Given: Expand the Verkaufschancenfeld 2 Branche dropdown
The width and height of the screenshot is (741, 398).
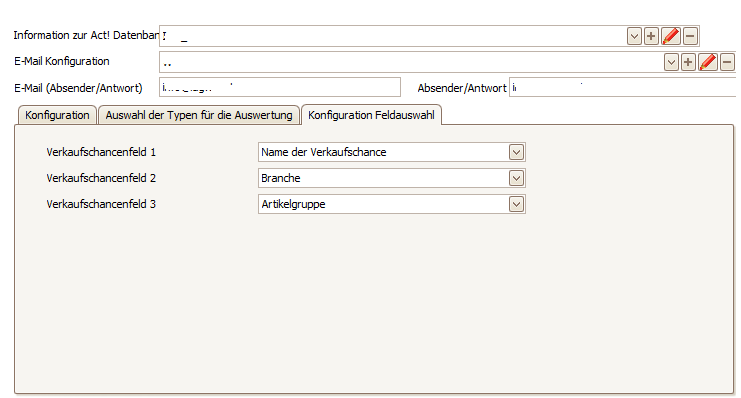Looking at the screenshot, I should tap(516, 178).
